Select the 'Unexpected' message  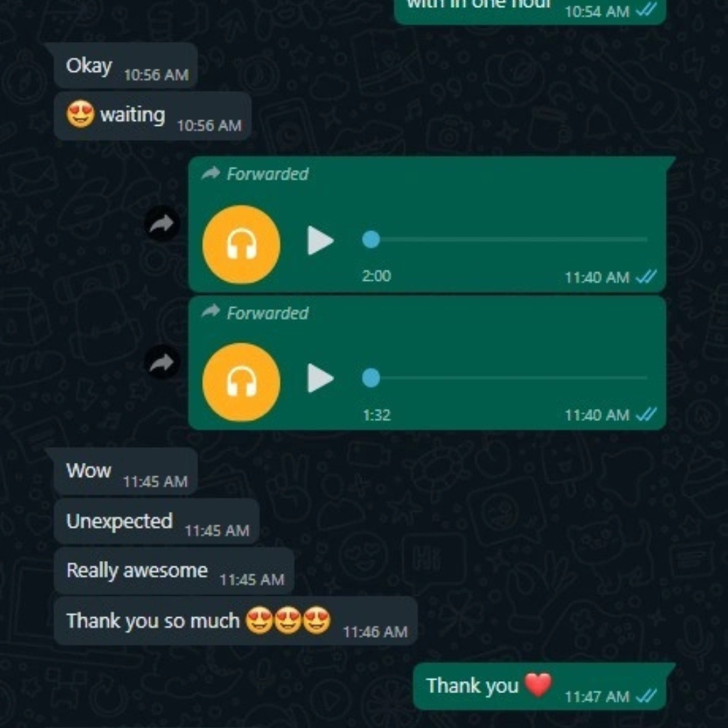(x=156, y=521)
